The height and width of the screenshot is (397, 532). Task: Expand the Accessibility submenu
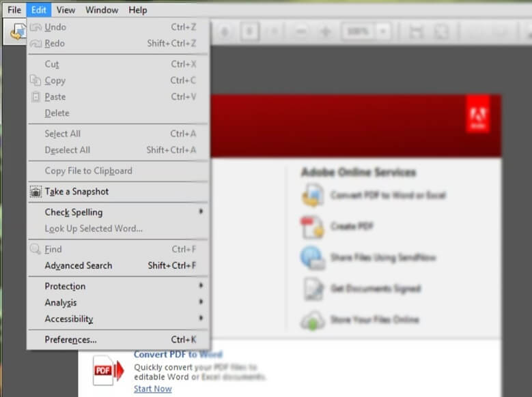click(118, 319)
